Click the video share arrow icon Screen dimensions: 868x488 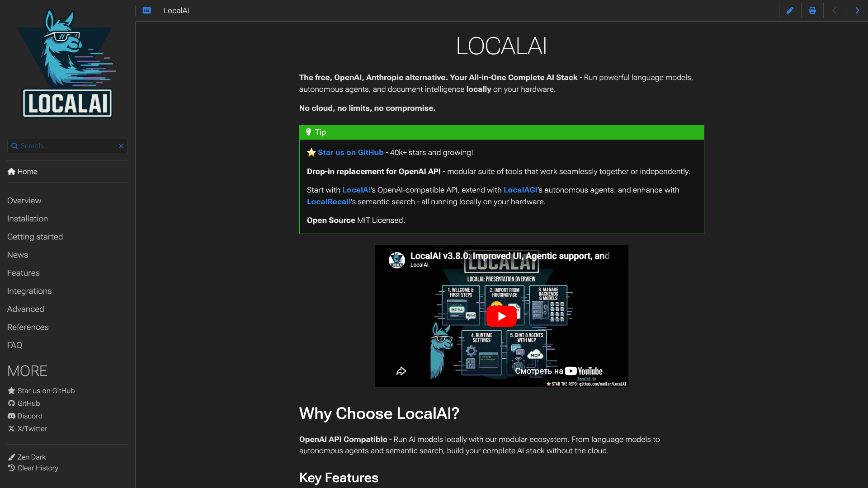click(401, 371)
